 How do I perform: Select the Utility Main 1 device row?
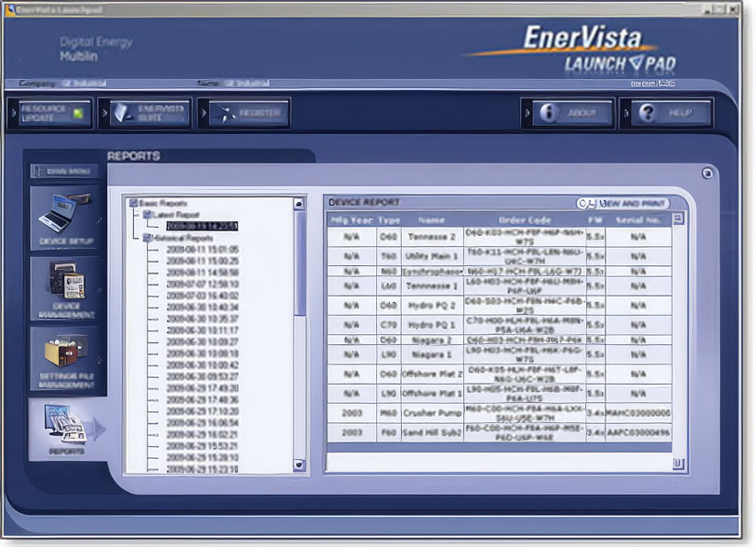(499, 256)
